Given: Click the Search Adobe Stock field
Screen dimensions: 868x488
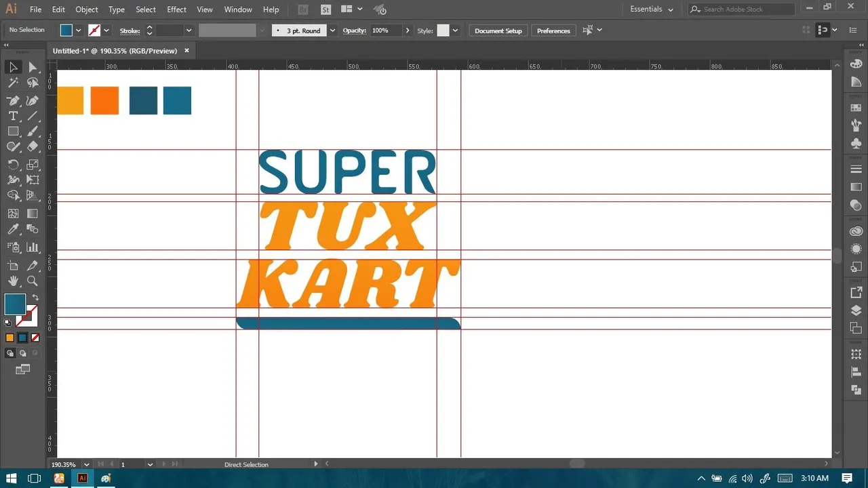Looking at the screenshot, I should [x=741, y=9].
